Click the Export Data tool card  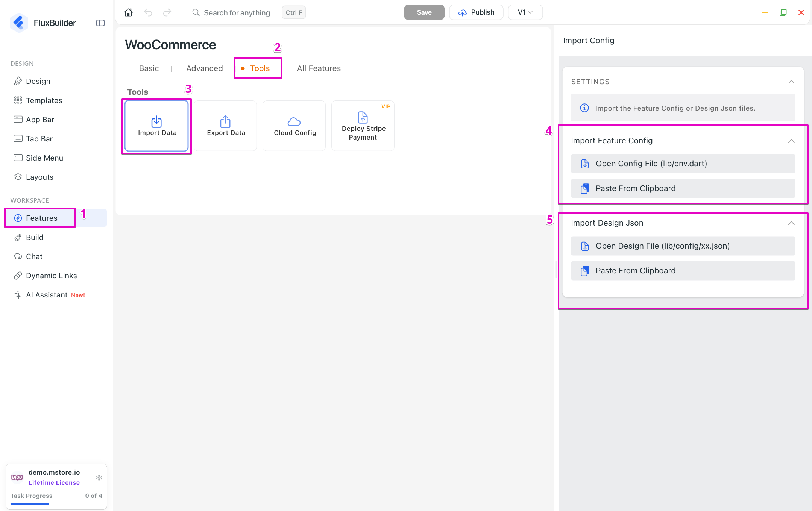click(226, 126)
